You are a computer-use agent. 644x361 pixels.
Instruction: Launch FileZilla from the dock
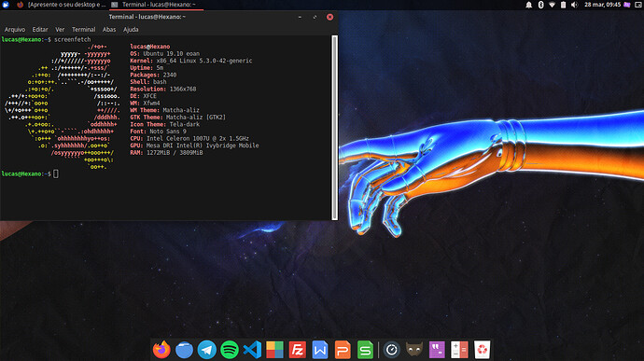point(298,350)
